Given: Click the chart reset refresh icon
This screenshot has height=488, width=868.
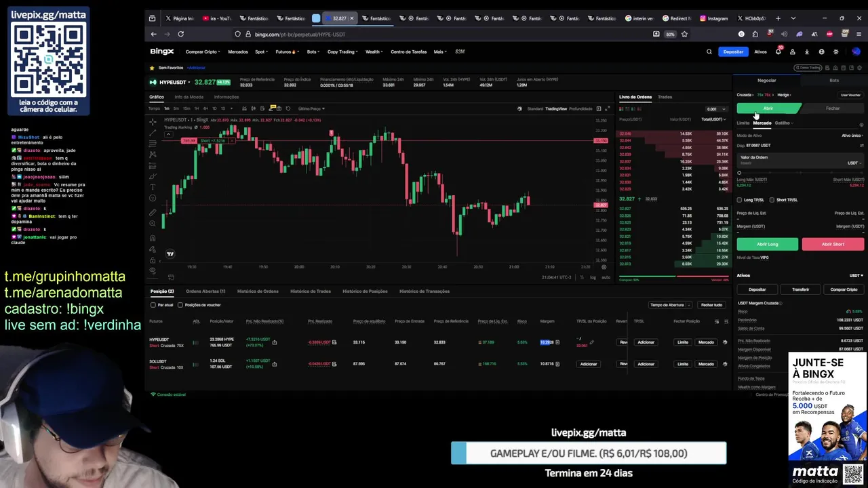Looking at the screenshot, I should [288, 108].
